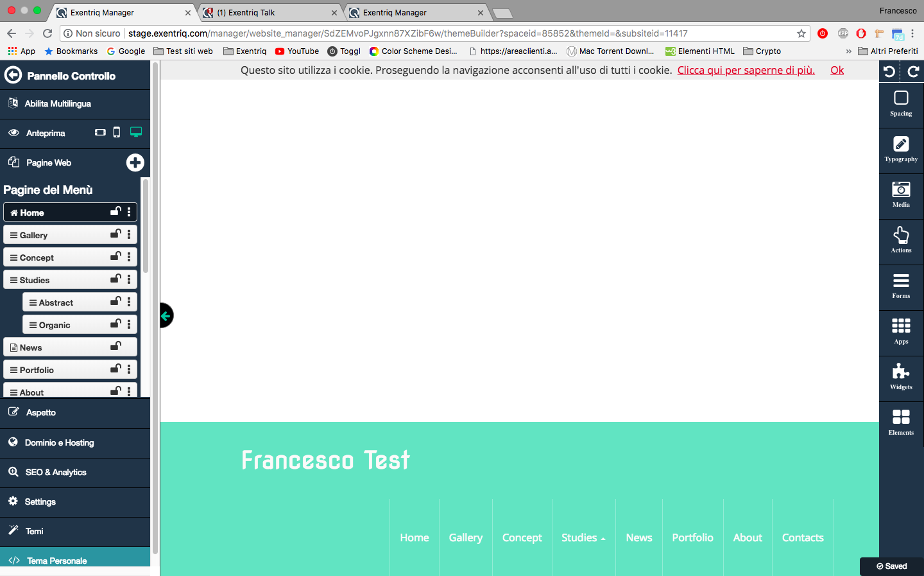Open options menu for Home page
The height and width of the screenshot is (576, 924).
[129, 212]
